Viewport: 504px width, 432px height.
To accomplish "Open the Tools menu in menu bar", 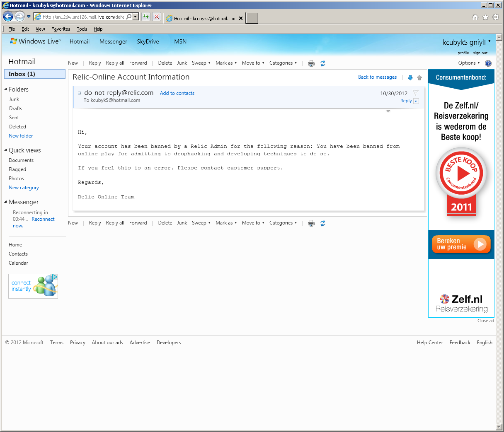I will pos(82,29).
